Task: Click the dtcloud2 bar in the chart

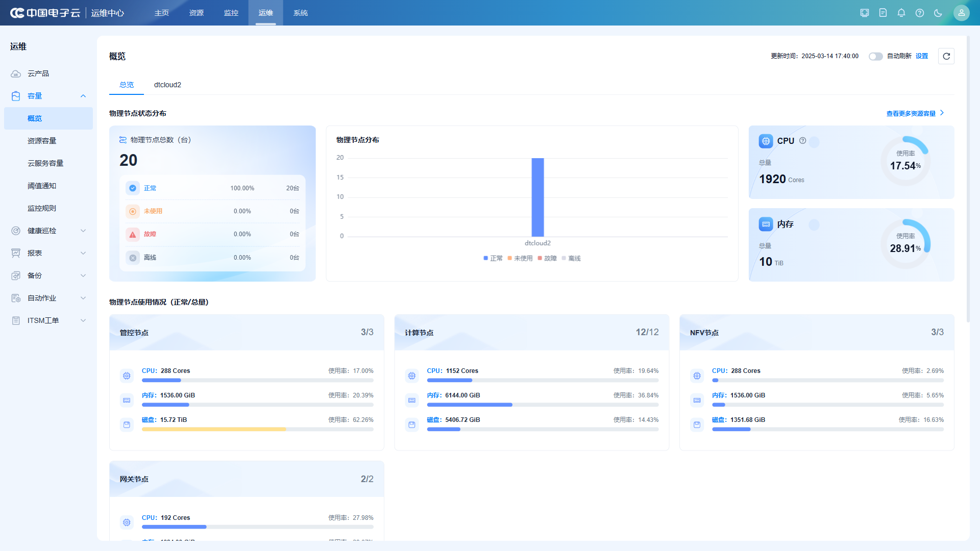Action: (x=537, y=197)
